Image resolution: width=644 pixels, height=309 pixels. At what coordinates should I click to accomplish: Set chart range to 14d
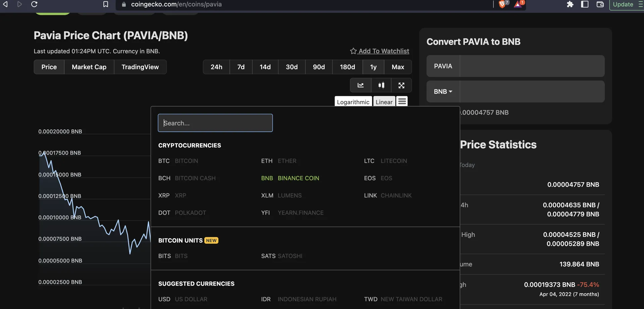click(265, 67)
